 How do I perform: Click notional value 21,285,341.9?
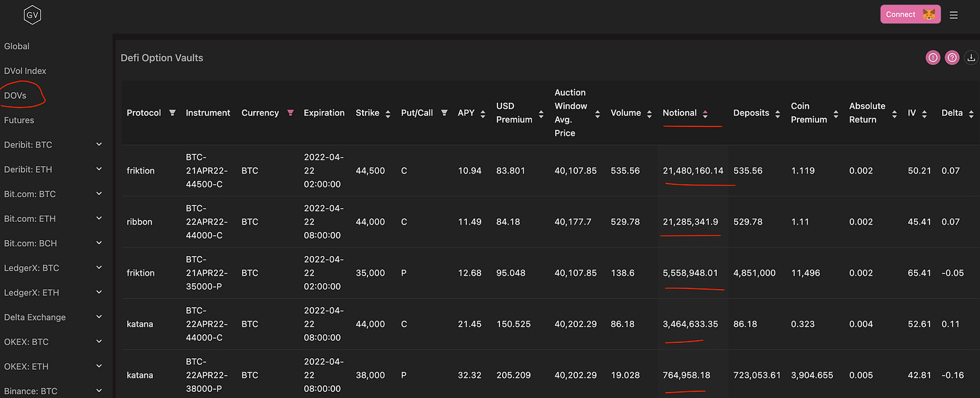(691, 222)
